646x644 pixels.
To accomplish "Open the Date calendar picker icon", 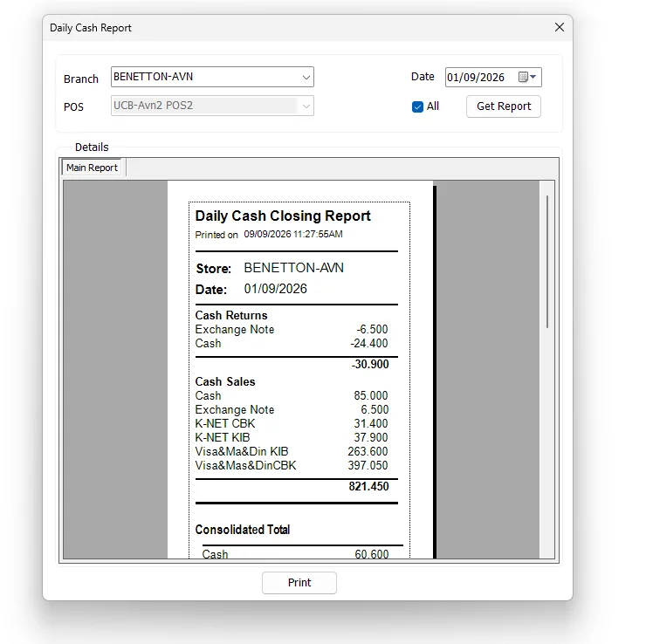I will tap(527, 77).
